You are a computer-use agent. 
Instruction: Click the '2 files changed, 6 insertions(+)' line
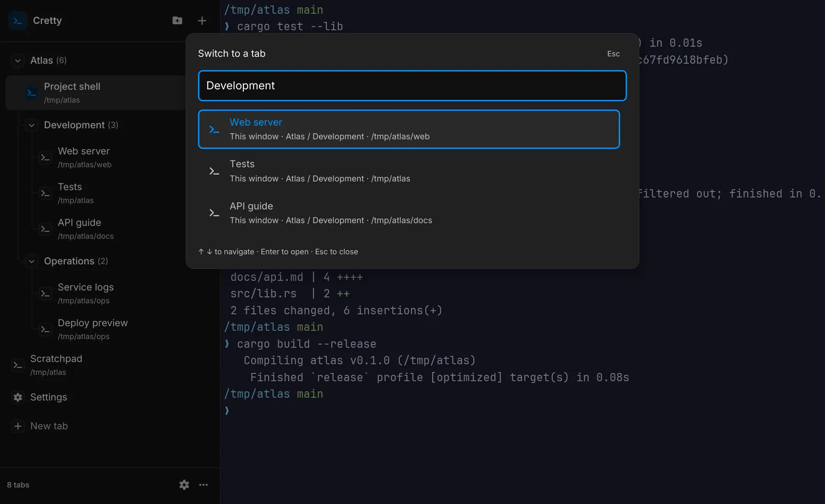(336, 311)
